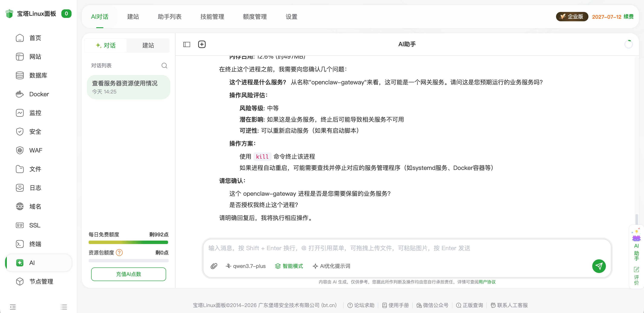Click the 资源包额度 empty progress bar
The height and width of the screenshot is (313, 644).
128,260
